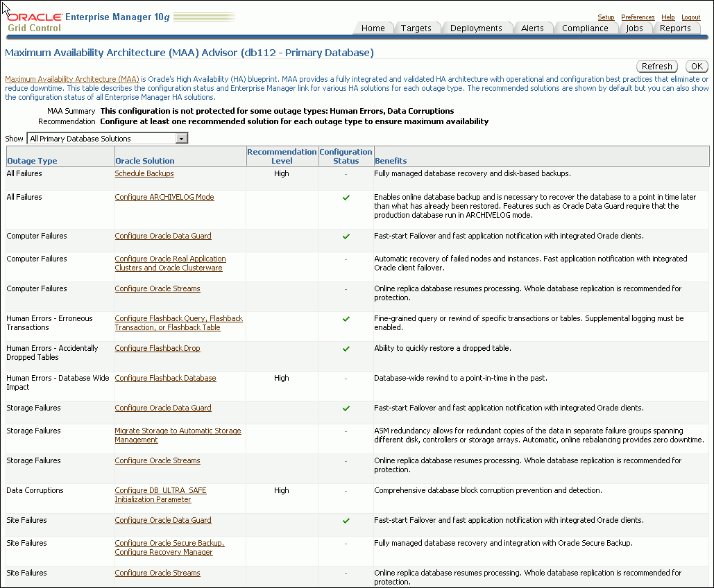Click checkmark status for Configure Flashback Drop
The image size is (714, 588).
click(x=346, y=349)
